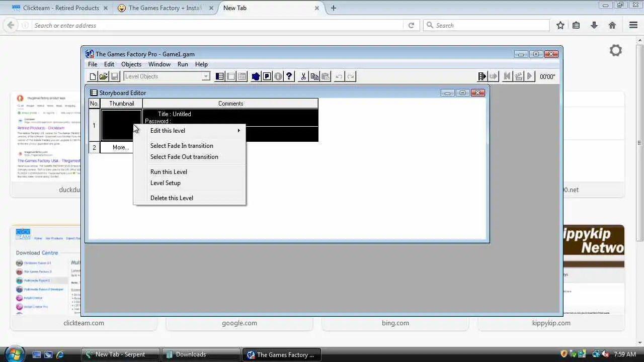Bookmark this page with the star icon
Image resolution: width=644 pixels, height=362 pixels.
pos(560,25)
